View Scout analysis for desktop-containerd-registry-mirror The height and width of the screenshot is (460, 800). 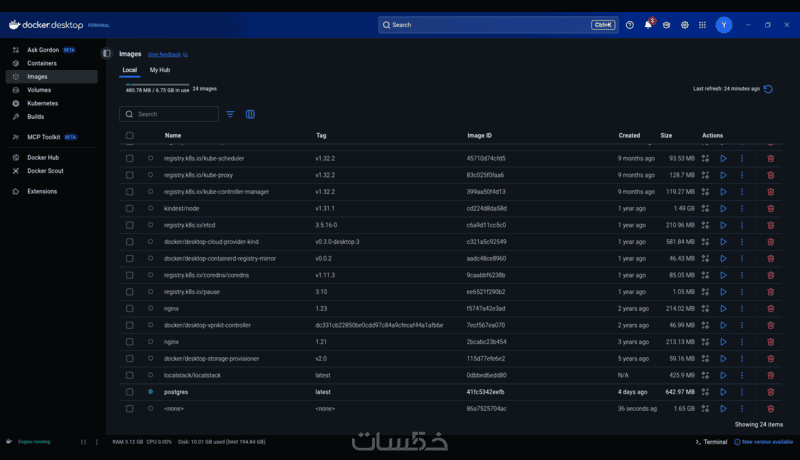[x=705, y=259]
